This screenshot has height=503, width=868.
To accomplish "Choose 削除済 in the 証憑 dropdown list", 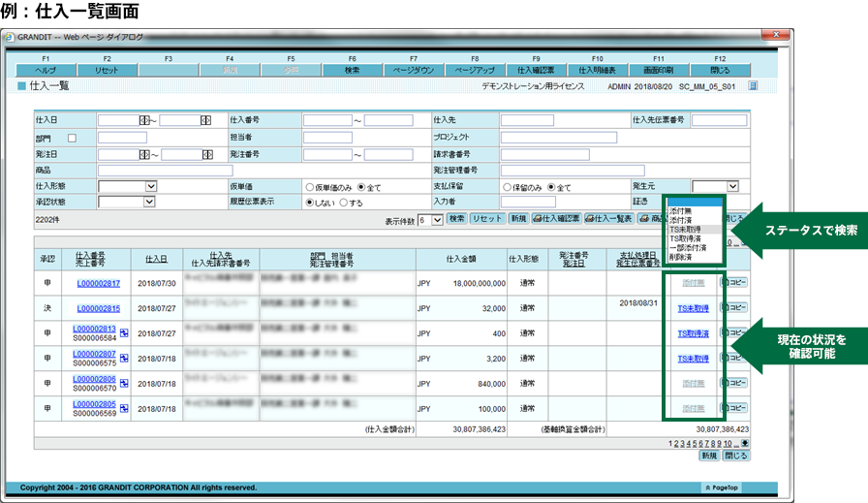I will [x=680, y=257].
